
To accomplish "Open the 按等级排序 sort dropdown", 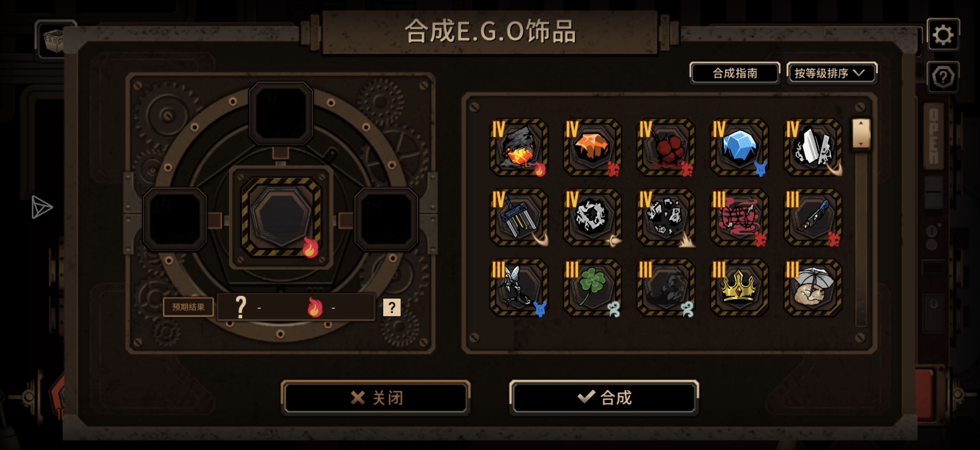I will (x=832, y=73).
